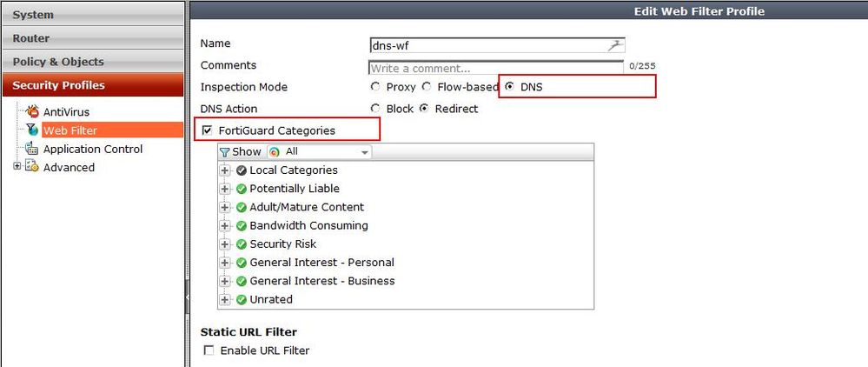The width and height of the screenshot is (868, 367).
Task: Select Proxy inspection mode
Action: click(x=375, y=86)
